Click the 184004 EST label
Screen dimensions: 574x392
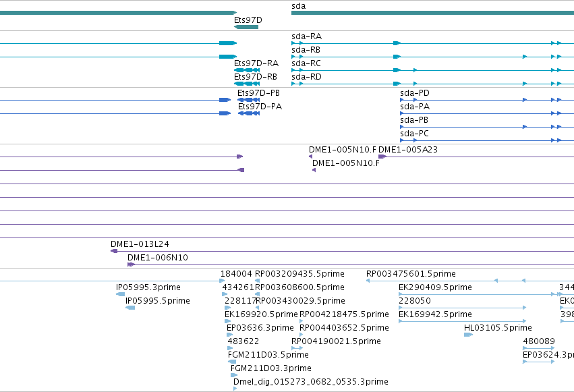(x=236, y=274)
